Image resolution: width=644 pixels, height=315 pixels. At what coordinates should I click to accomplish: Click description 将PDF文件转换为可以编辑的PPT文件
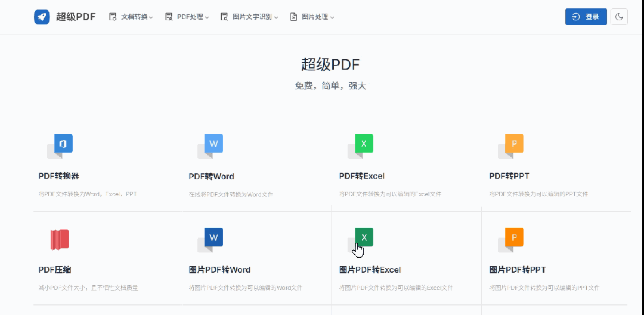pos(539,194)
